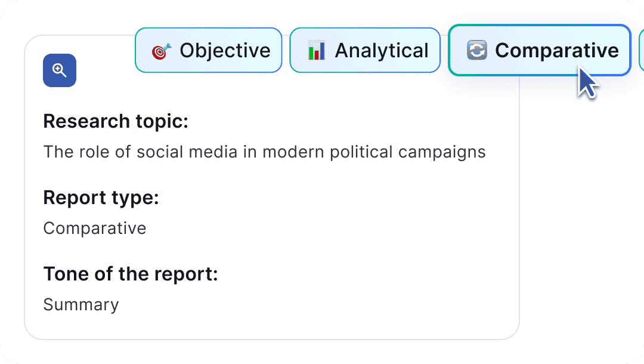Select the Analytical report type chip
The image size is (644, 364).
click(365, 50)
